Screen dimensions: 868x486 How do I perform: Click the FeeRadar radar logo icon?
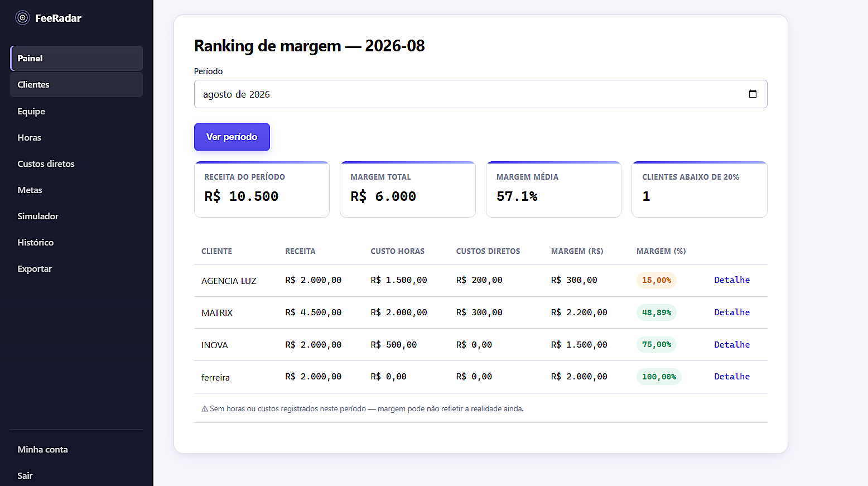(22, 18)
